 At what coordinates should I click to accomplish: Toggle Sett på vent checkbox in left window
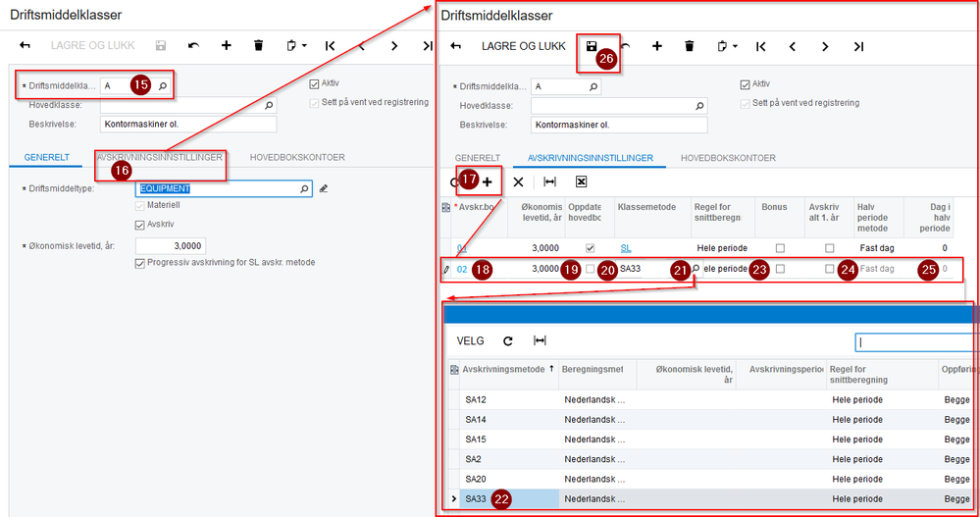click(x=314, y=103)
